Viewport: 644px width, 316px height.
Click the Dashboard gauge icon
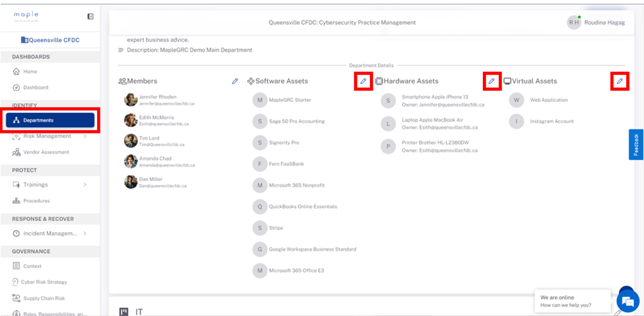(16, 87)
